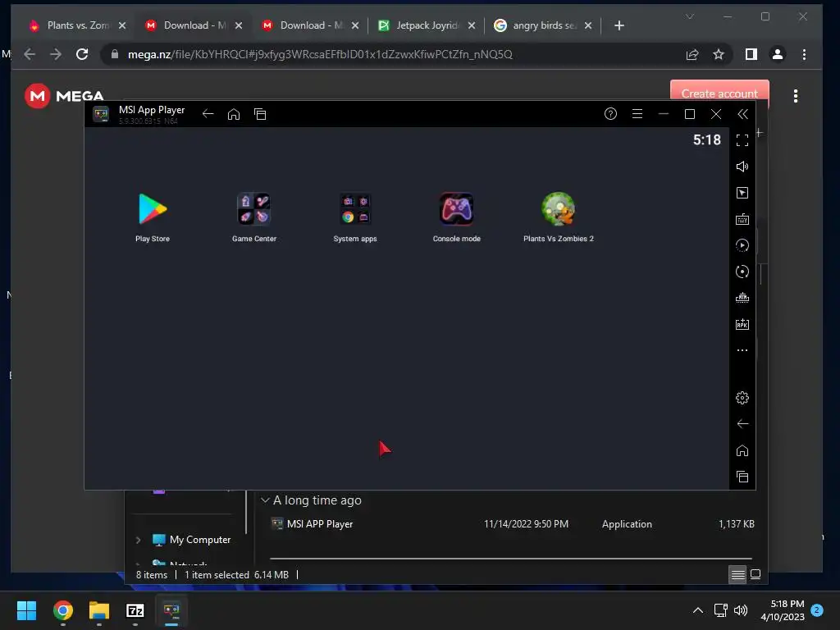Open the Game Center folder
This screenshot has height=630, width=840.
[254, 217]
